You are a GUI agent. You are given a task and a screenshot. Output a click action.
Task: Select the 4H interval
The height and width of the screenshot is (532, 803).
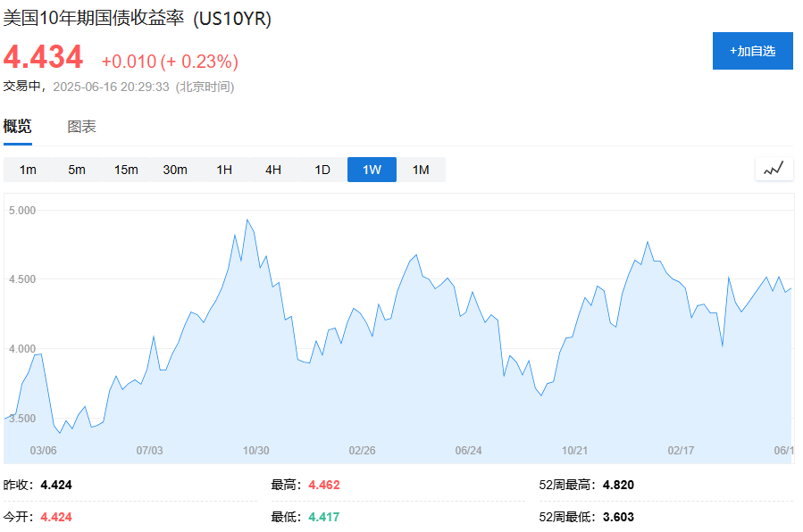273,170
